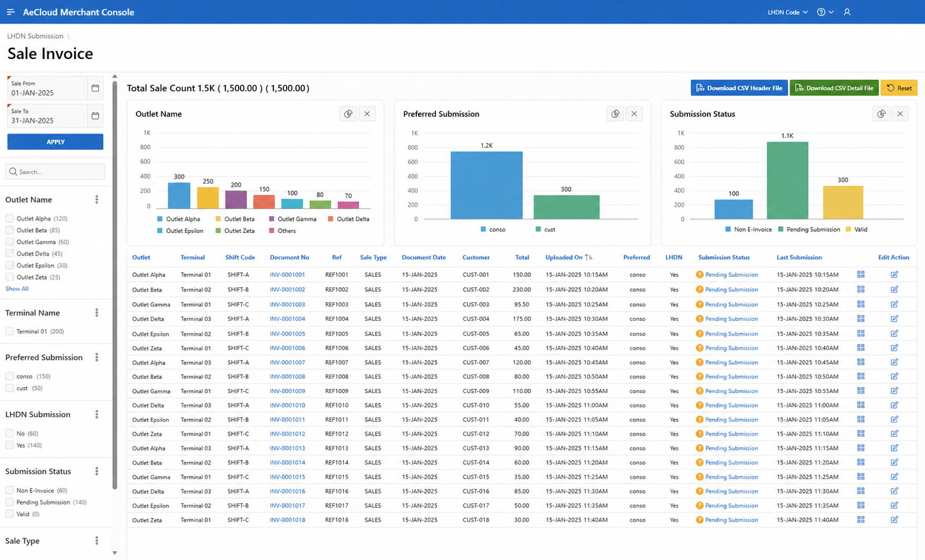Switch Submission Status chart to pie view
Screen dimensions: 925x560
tap(881, 114)
